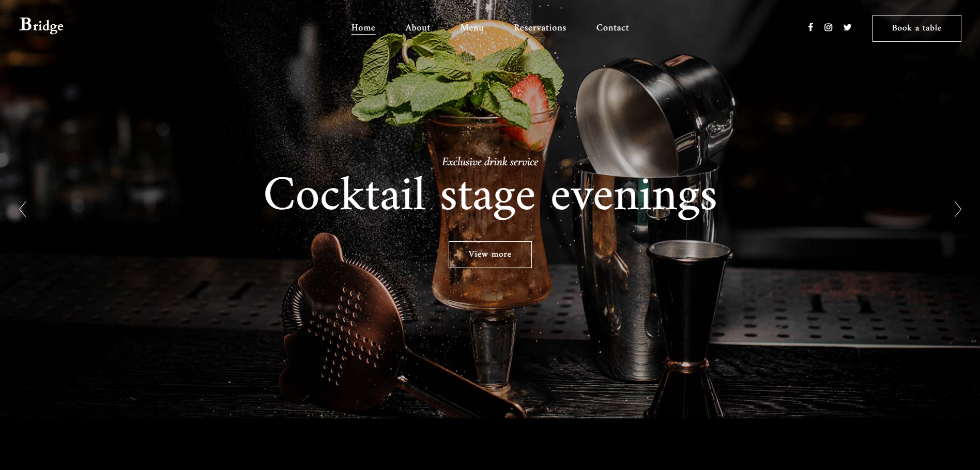
Task: Select the Home navigation item
Action: (363, 28)
